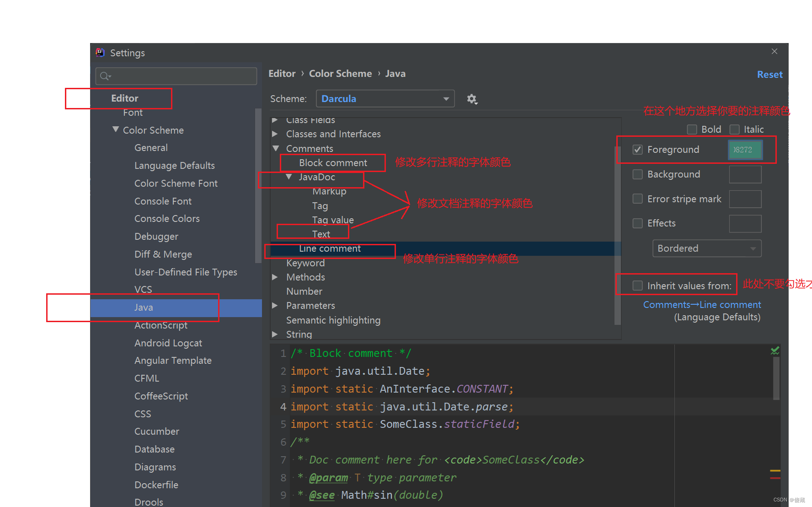Open General color scheme page
Viewport: 812px width, 507px height.
[151, 148]
